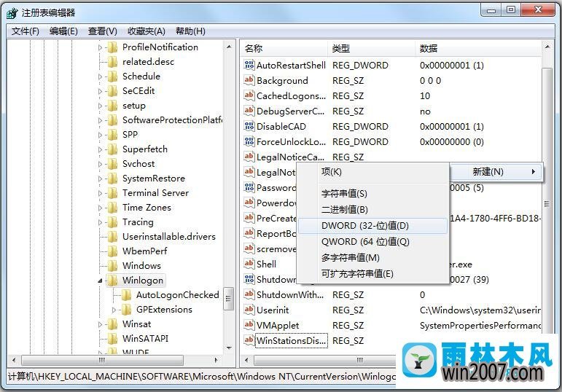Viewport: 562px width, 392px height.
Task: Click the Superfetch folder icon
Action: [112, 149]
